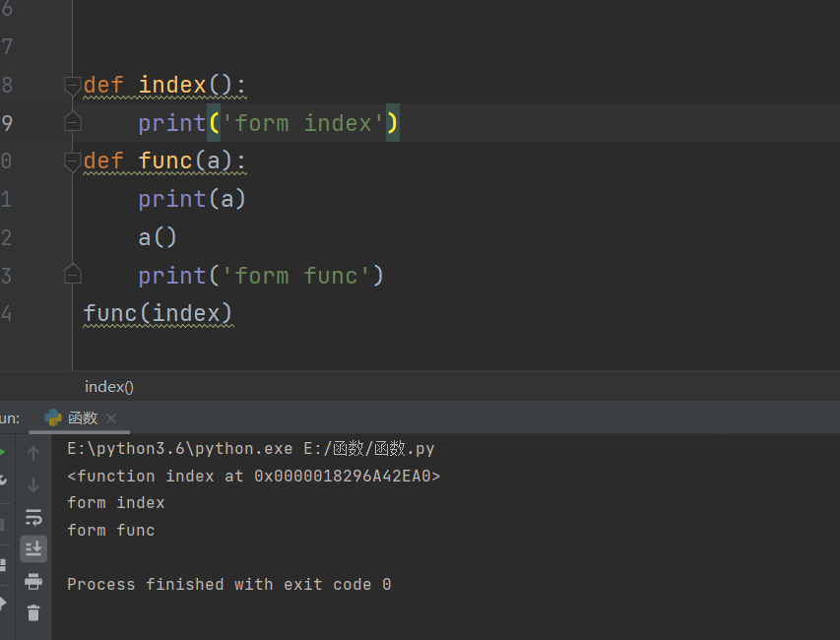Viewport: 840px width, 640px height.
Task: Click the 'form func' string literal in editor
Action: (295, 276)
